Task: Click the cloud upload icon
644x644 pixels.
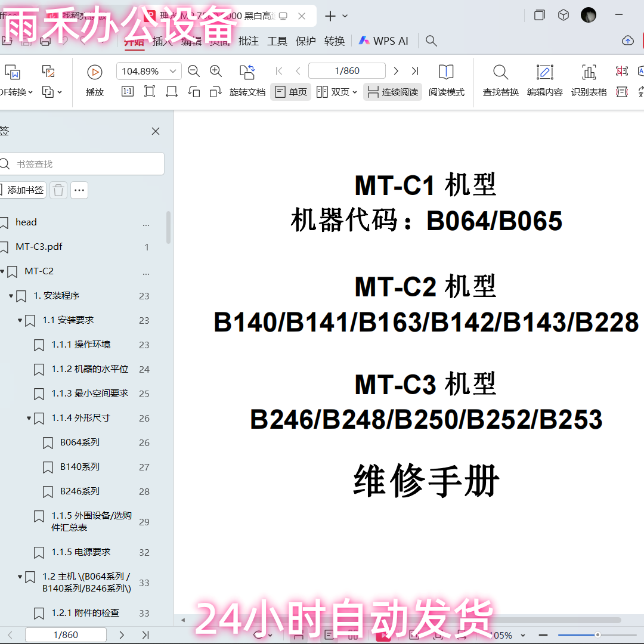Action: click(627, 41)
